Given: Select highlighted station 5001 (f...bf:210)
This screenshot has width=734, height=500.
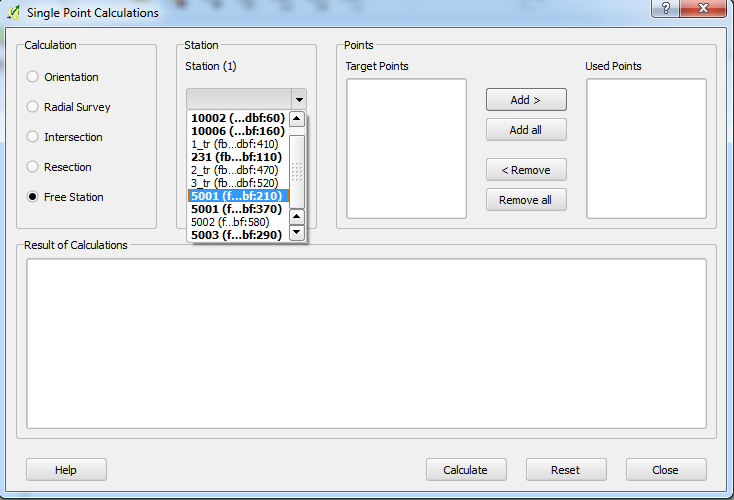Looking at the screenshot, I should click(x=237, y=196).
